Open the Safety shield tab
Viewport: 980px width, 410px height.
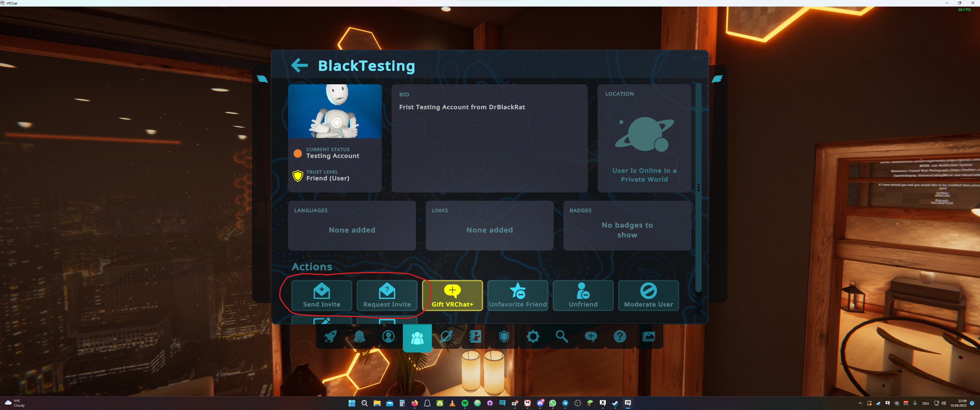click(504, 336)
